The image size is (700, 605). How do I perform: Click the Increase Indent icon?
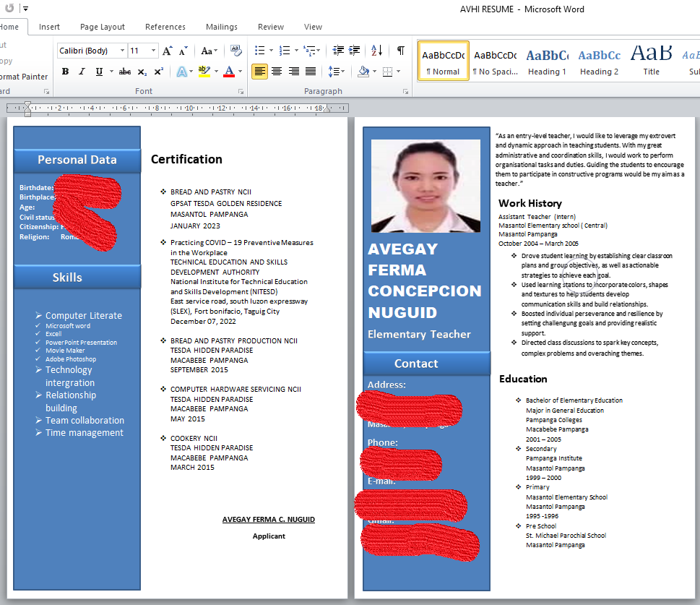click(355, 51)
